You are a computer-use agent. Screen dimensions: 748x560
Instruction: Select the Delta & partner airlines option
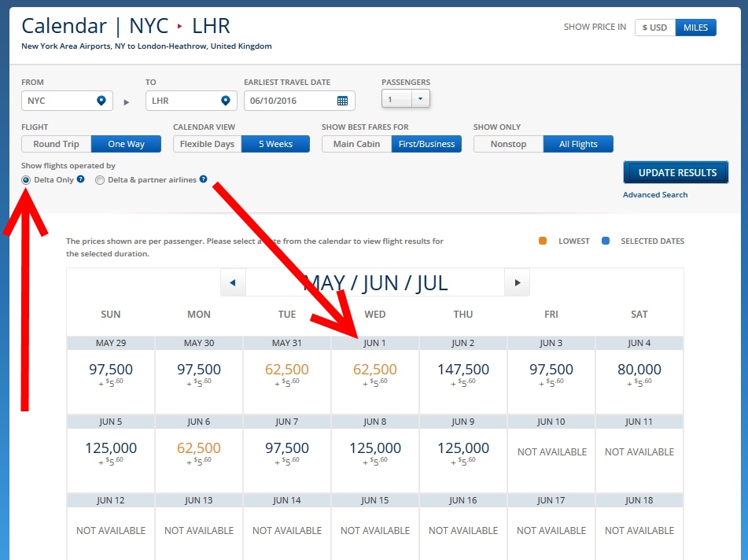click(100, 180)
